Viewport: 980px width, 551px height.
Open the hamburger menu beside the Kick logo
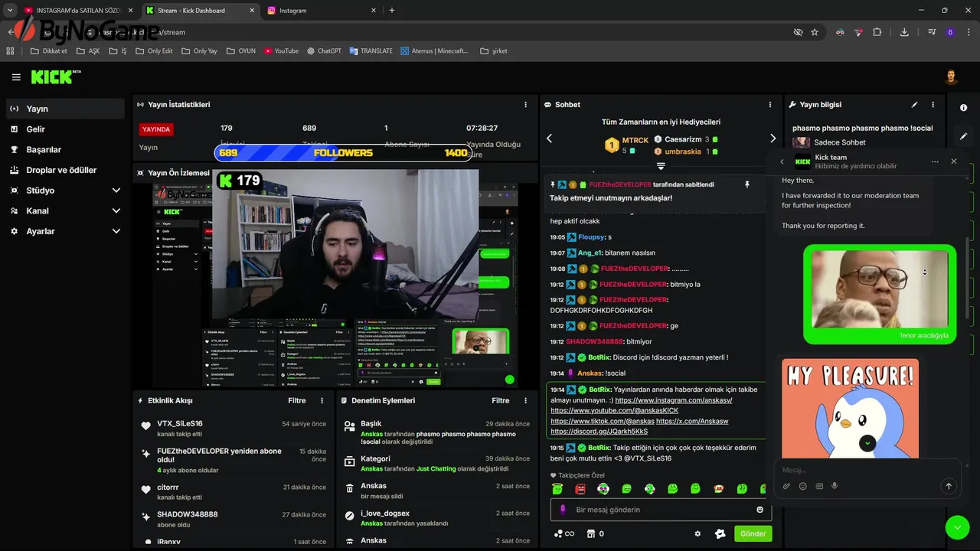click(x=16, y=77)
